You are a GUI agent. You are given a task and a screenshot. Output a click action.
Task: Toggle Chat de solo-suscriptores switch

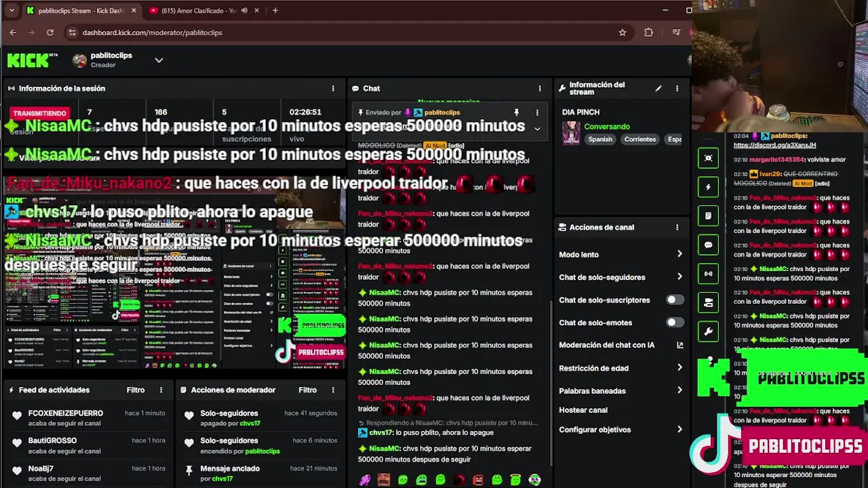(x=674, y=300)
